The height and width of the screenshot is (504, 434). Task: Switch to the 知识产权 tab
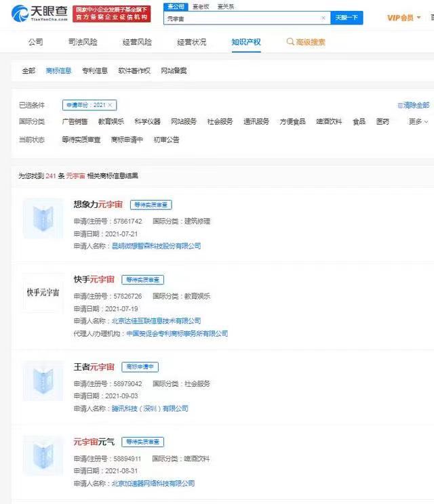pyautogui.click(x=246, y=42)
